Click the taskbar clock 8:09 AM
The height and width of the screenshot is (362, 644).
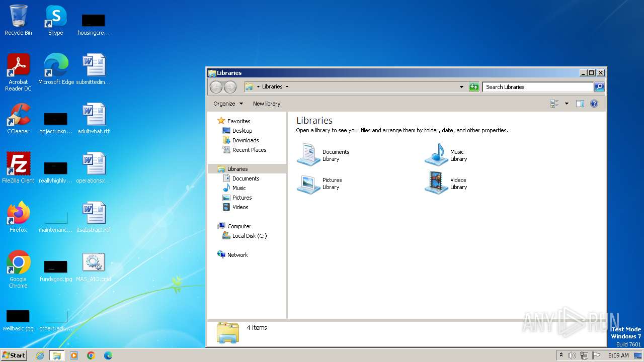tap(618, 355)
